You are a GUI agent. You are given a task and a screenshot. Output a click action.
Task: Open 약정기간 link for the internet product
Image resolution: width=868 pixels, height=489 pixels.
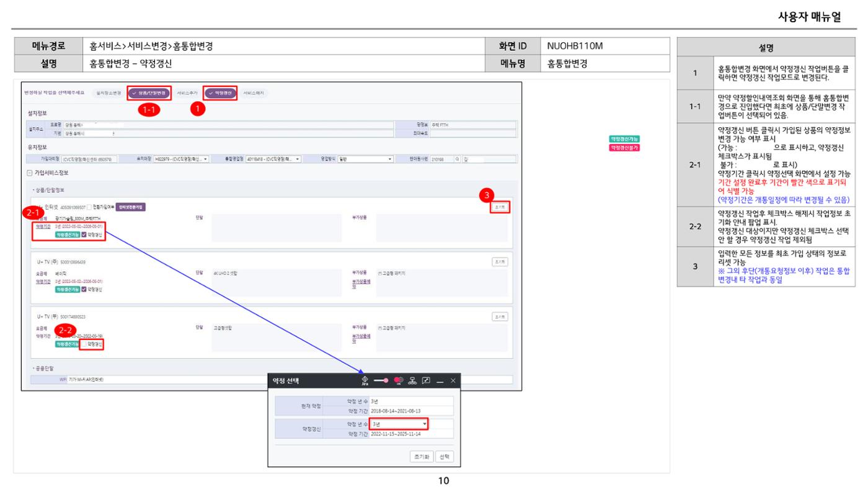click(43, 227)
